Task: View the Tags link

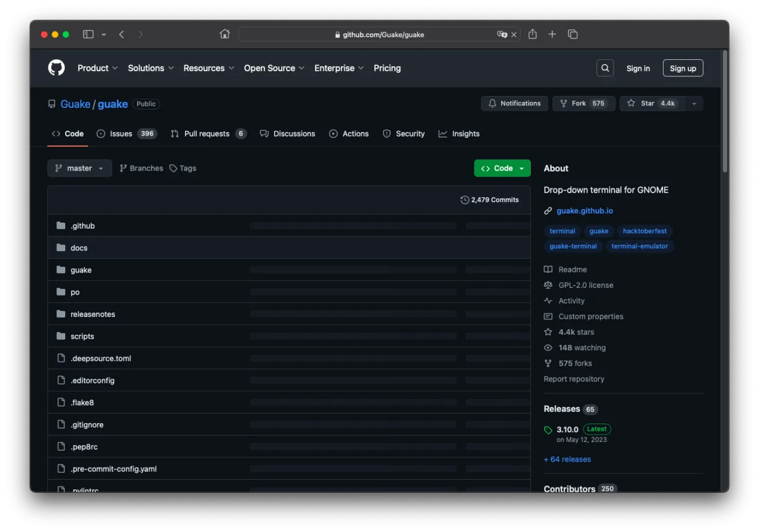Action: [x=183, y=168]
